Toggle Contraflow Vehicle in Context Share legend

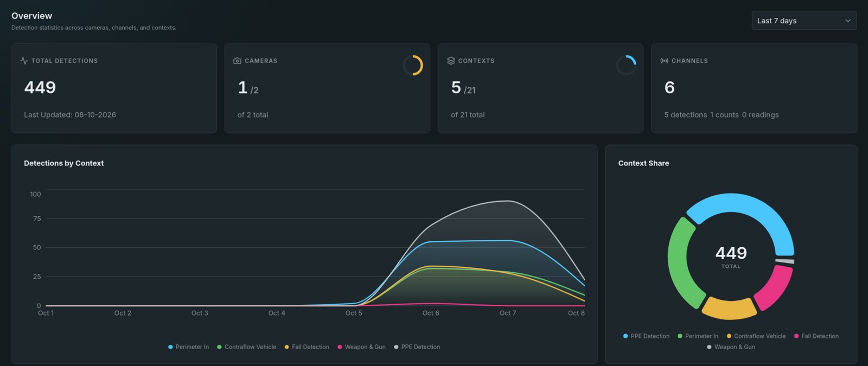tap(756, 336)
